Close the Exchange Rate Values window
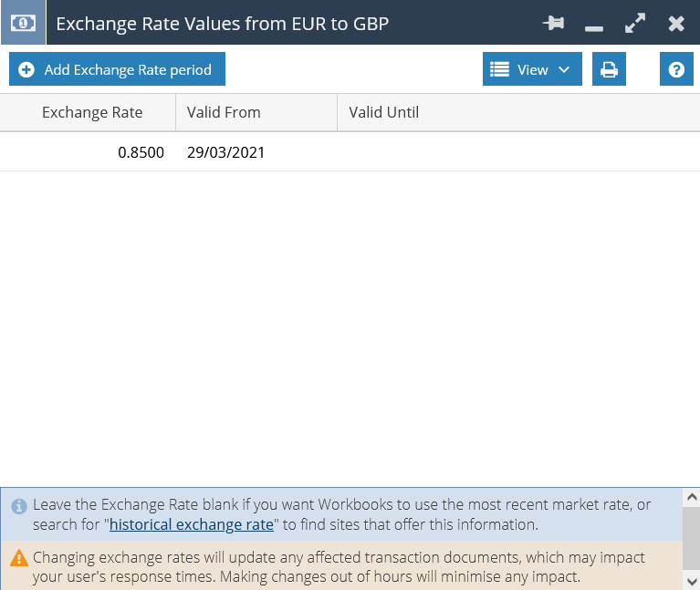The image size is (700, 590). click(x=676, y=24)
